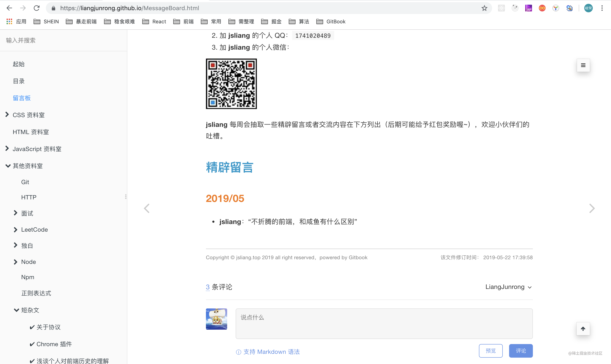Open the React bookmarks folder
This screenshot has width=611, height=364.
[154, 22]
